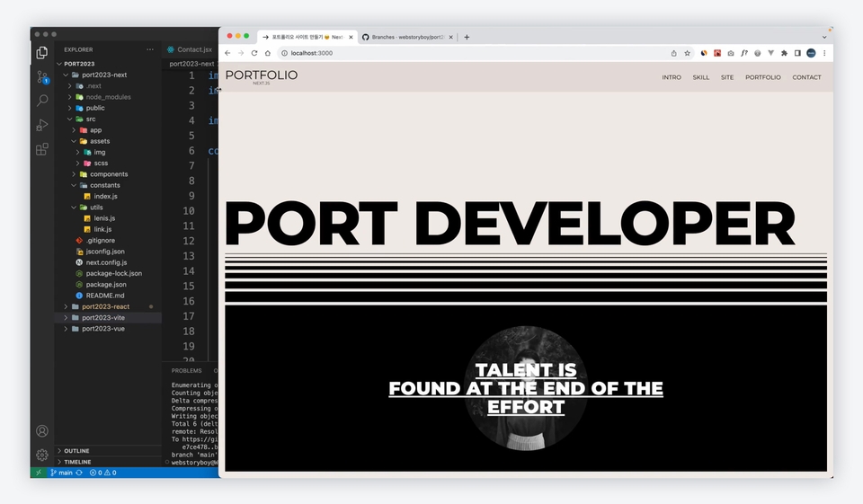Expand the components folder

74,174
